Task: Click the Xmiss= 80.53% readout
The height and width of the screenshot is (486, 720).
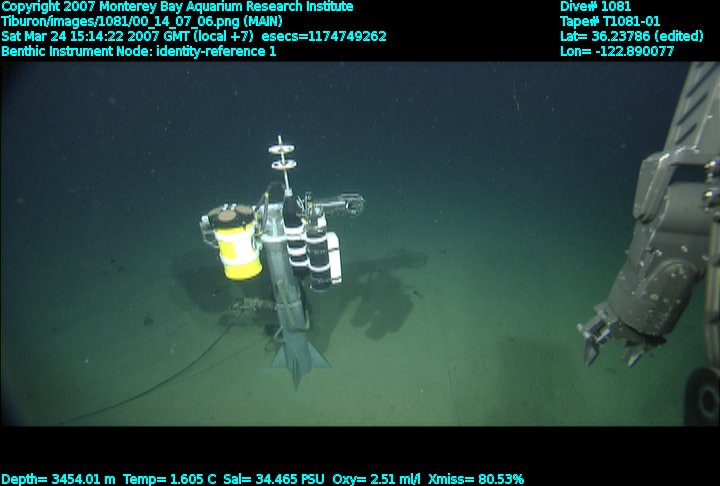Action: pyautogui.click(x=476, y=479)
